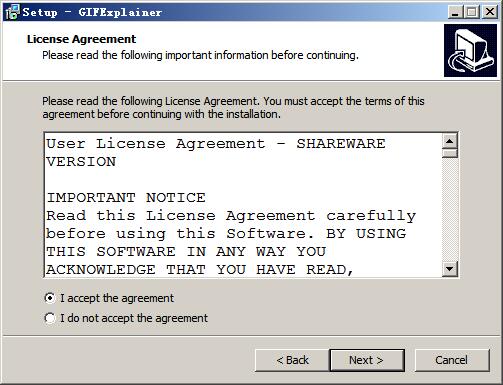Click the bold "License Agreement" page heading

point(81,39)
